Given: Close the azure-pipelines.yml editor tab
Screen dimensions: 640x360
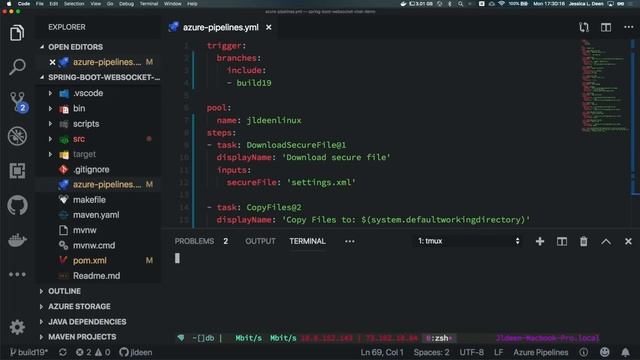Looking at the screenshot, I should tap(269, 27).
